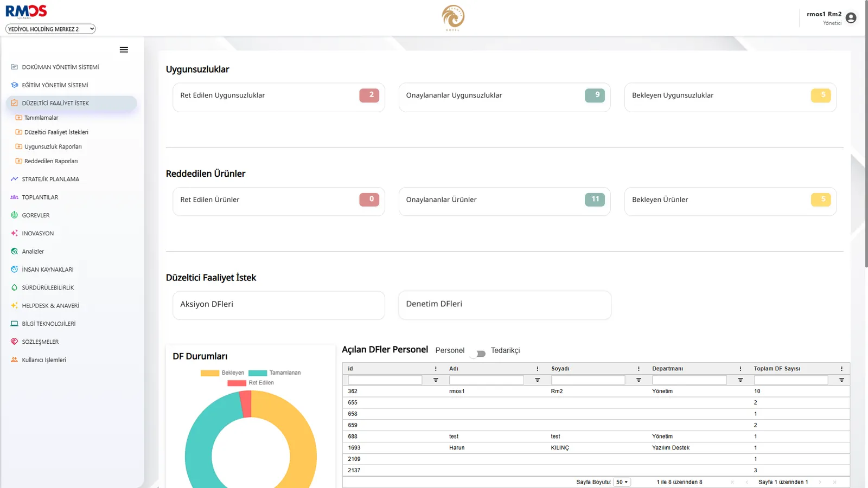The image size is (868, 488).
Task: Toggle Bekleyen legend in DF Durumları chart
Action: click(222, 373)
